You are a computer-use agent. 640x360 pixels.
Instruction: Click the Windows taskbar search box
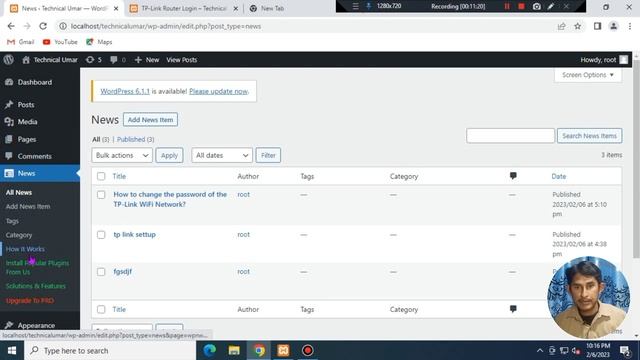point(110,351)
